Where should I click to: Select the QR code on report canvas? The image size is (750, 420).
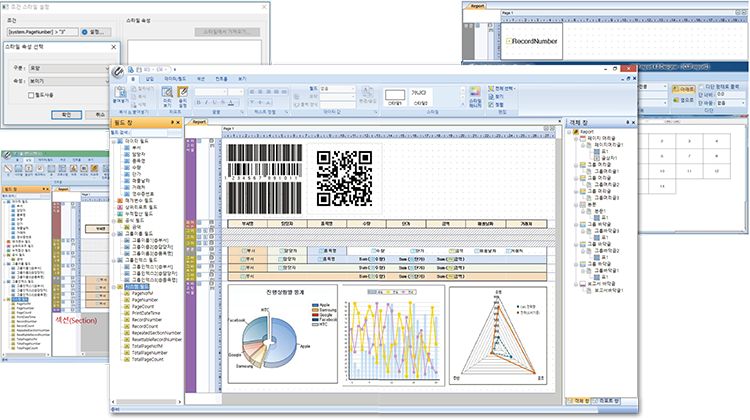344,178
